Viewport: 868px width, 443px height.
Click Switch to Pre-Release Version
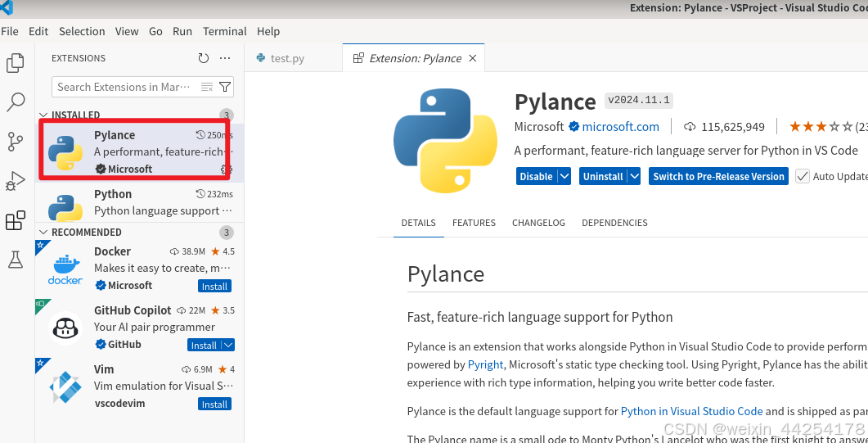click(x=718, y=176)
